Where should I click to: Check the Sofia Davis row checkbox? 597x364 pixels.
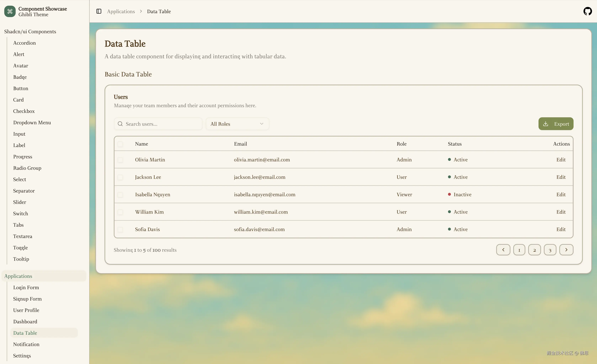click(x=120, y=230)
